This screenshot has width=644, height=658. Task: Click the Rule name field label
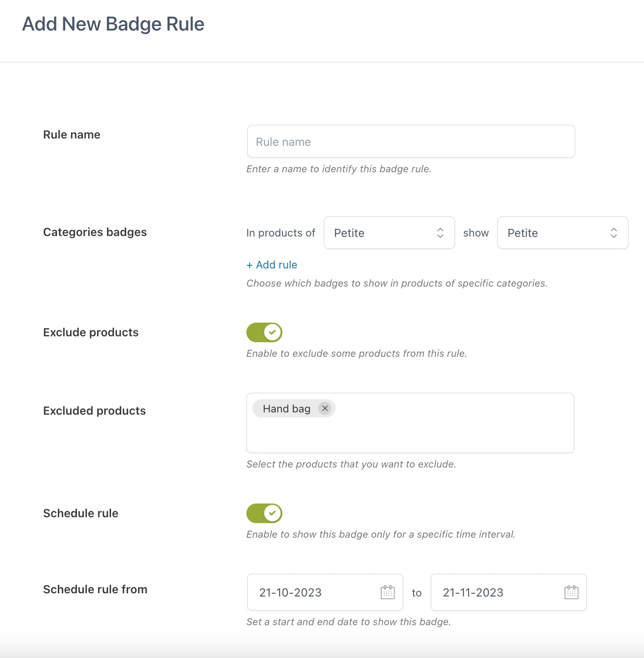[72, 135]
